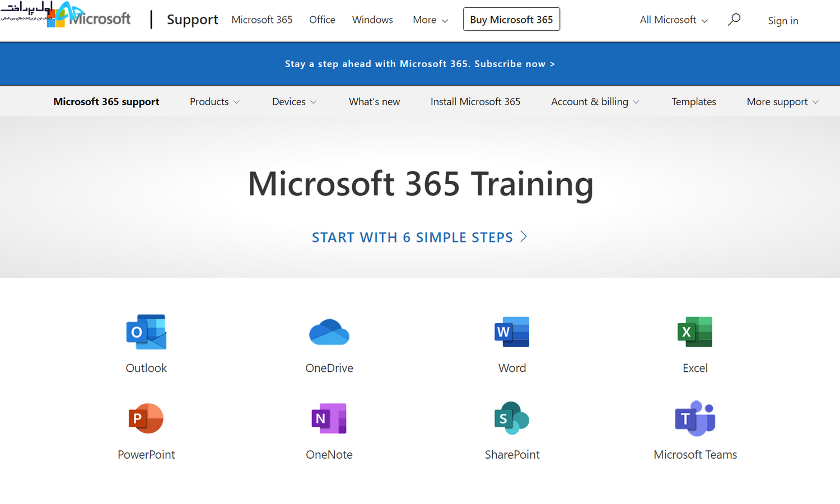Open Install Microsoft 365 page
This screenshot has width=840, height=504.
click(475, 101)
